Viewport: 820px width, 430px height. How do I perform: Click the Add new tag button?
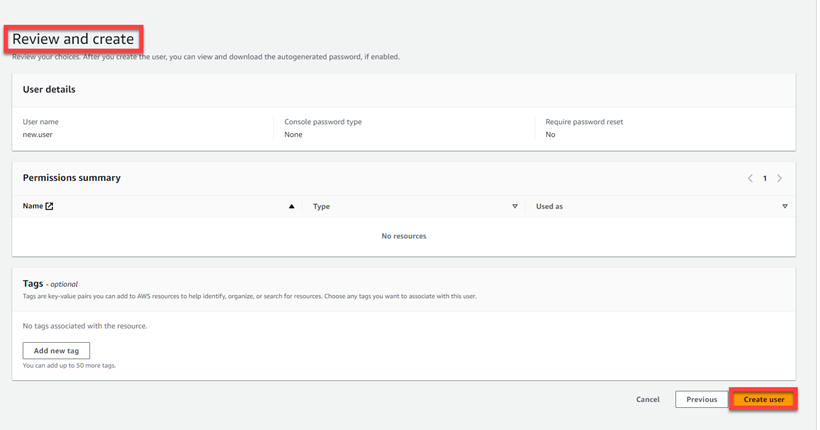pos(56,351)
